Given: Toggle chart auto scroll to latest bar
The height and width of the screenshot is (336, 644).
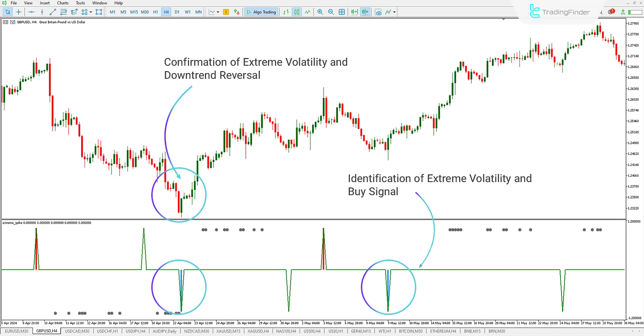Looking at the screenshot, I should pyautogui.click(x=354, y=12).
